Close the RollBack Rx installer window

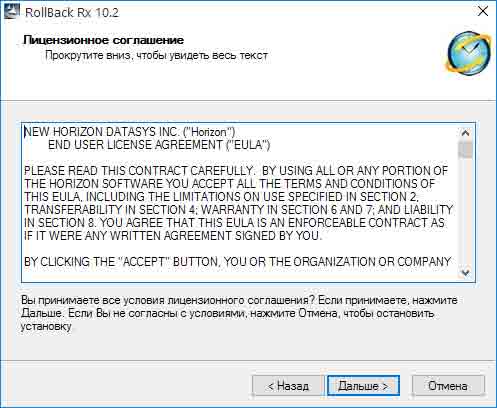pyautogui.click(x=483, y=12)
